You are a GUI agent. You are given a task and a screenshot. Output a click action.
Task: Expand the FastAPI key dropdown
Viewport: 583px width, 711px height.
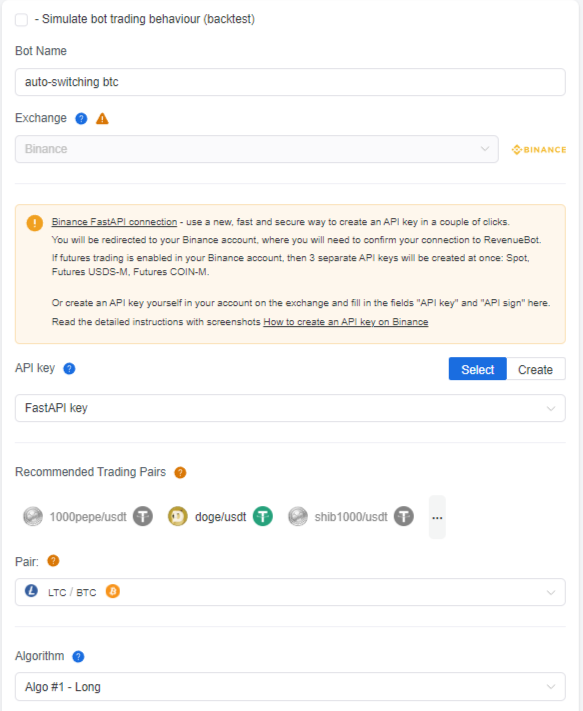(x=290, y=408)
